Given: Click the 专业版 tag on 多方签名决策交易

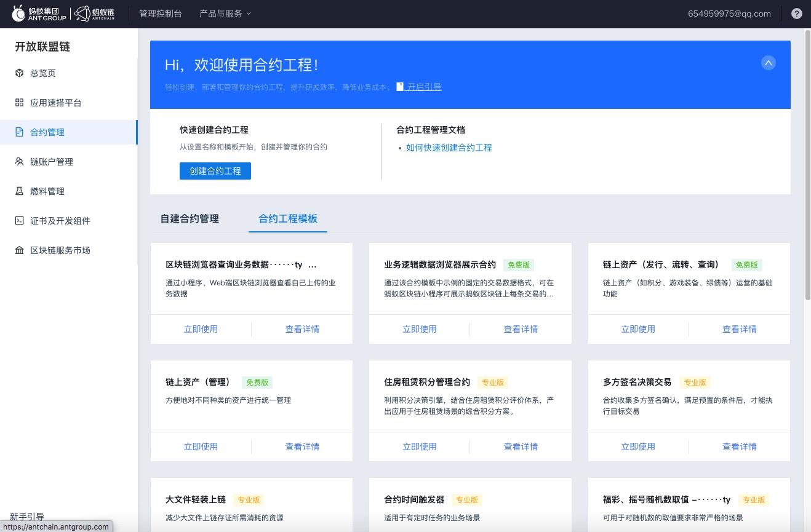Looking at the screenshot, I should 695,383.
